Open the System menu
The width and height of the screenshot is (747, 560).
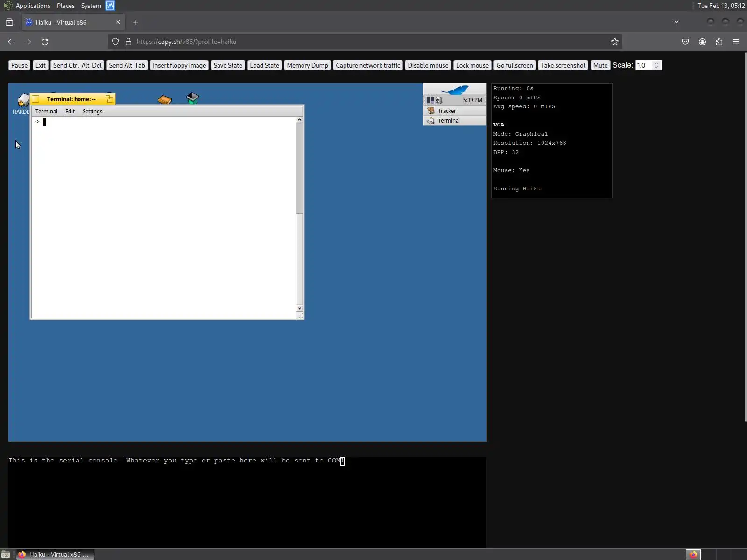[91, 6]
